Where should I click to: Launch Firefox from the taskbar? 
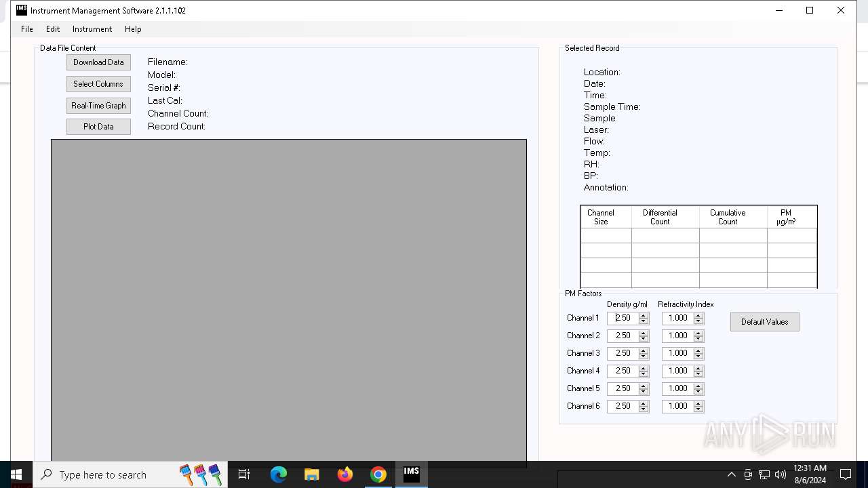tap(345, 474)
